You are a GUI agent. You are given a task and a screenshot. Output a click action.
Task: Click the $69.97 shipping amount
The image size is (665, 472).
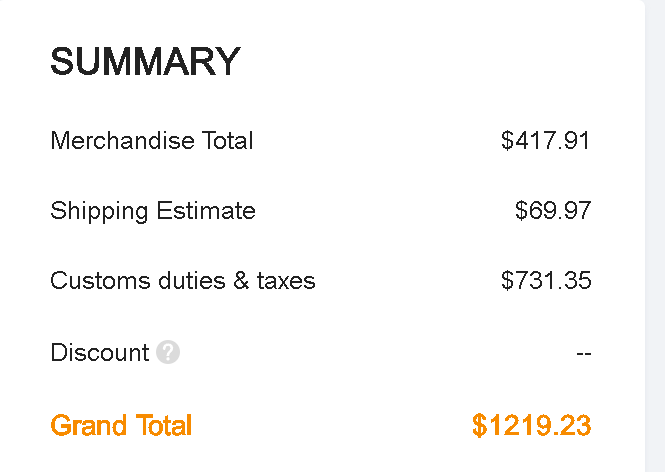point(553,211)
